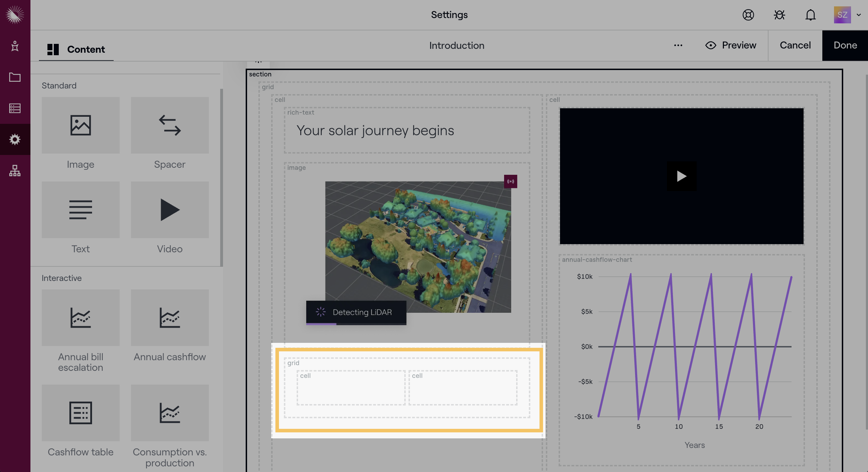The height and width of the screenshot is (472, 868).
Task: Open the hierarchy org-chart sidebar icon
Action: [x=15, y=171]
